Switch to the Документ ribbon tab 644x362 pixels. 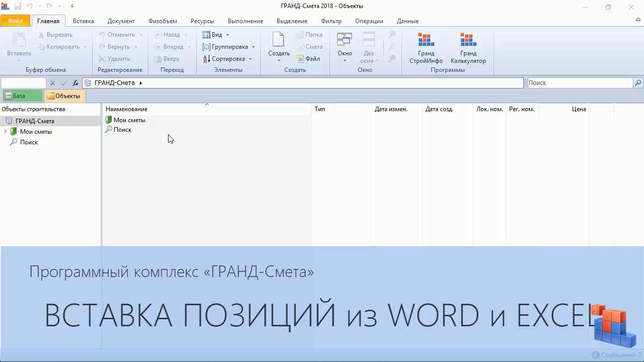[x=121, y=21]
